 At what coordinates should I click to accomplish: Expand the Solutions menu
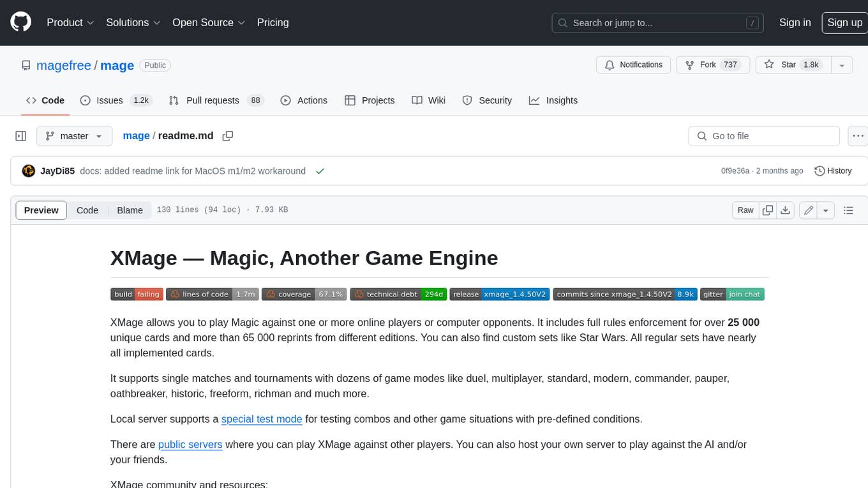(x=133, y=22)
